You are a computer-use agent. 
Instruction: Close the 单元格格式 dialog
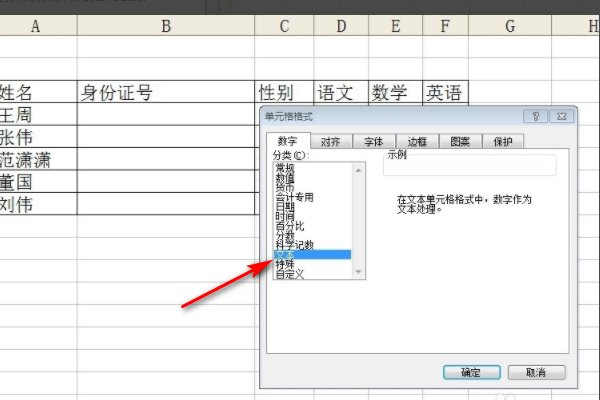(x=561, y=116)
